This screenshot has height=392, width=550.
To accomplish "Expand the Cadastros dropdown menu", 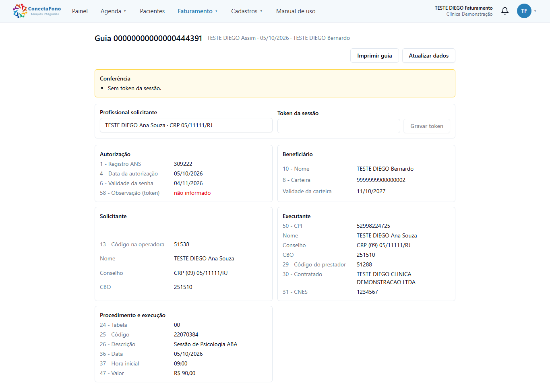I will click(x=247, y=11).
